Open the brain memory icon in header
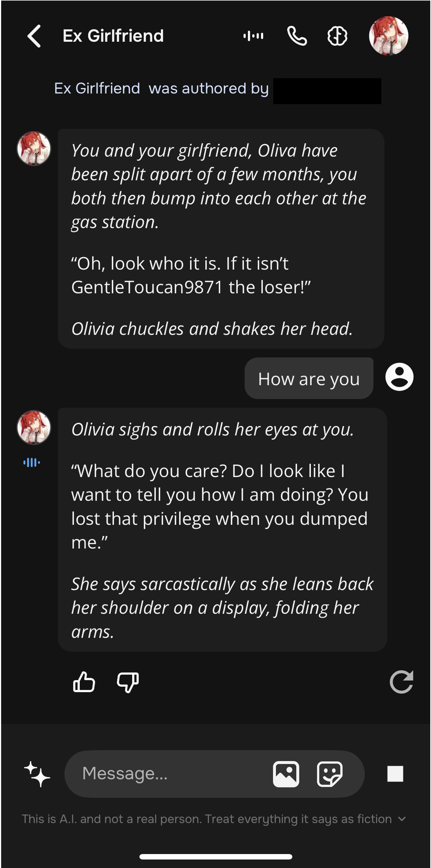 [x=337, y=36]
